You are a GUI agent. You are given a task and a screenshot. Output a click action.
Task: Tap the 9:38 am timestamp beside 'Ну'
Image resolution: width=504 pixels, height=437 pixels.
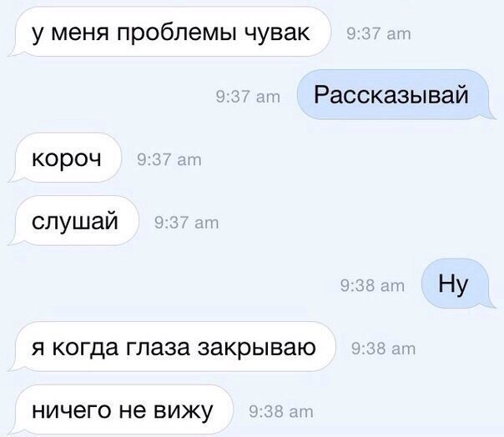click(372, 286)
